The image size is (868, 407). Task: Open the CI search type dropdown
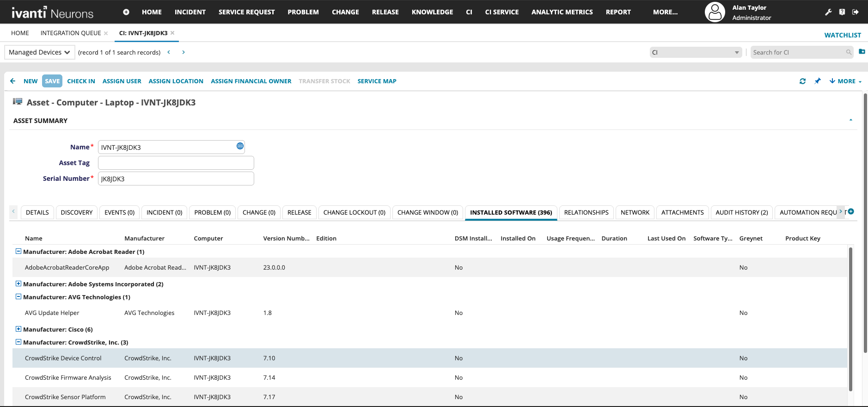(695, 52)
